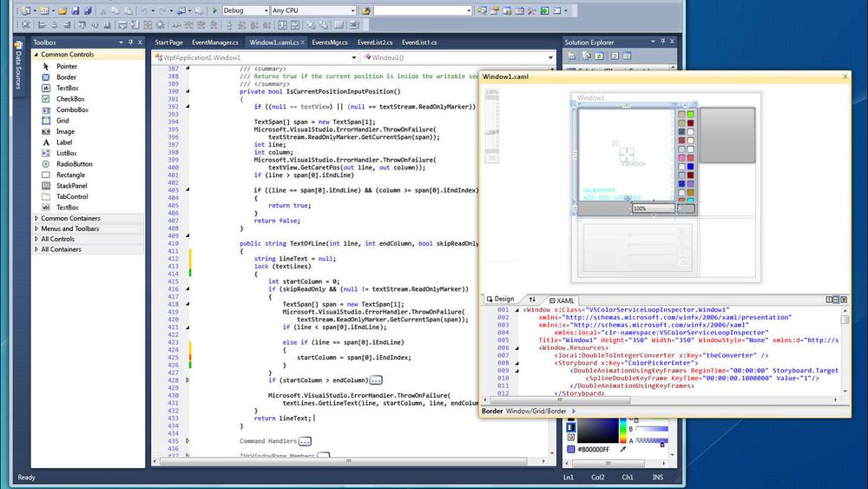
Task: Click the gradient brush icon in the color editor
Action: coord(571,427)
